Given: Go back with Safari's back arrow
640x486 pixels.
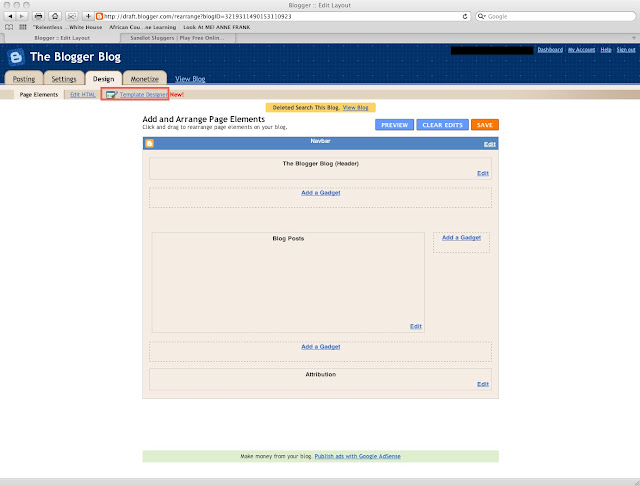Looking at the screenshot, I should pos(10,16).
